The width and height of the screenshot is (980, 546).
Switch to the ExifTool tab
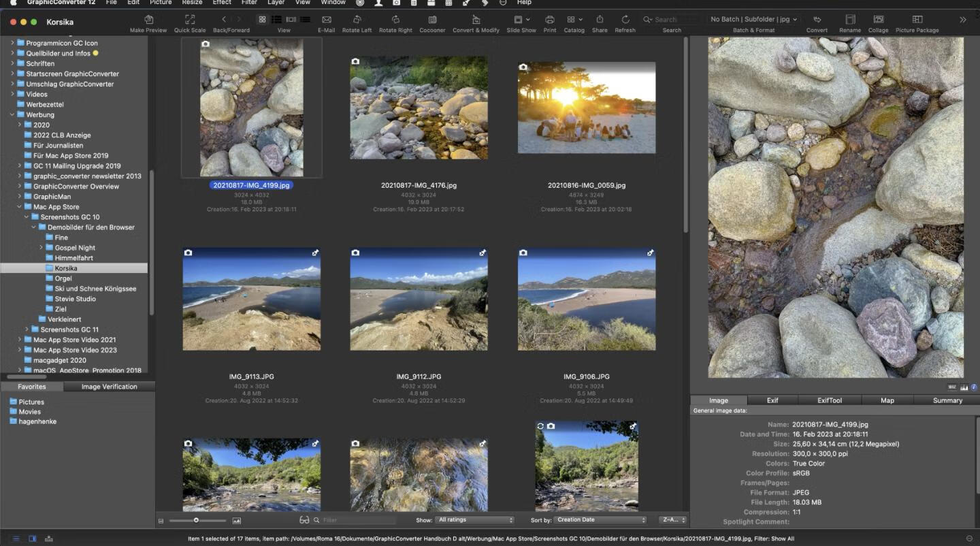tap(830, 400)
